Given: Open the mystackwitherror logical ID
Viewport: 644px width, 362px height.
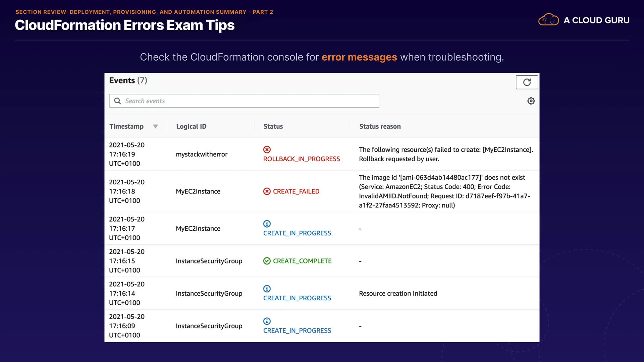Looking at the screenshot, I should coord(202,154).
